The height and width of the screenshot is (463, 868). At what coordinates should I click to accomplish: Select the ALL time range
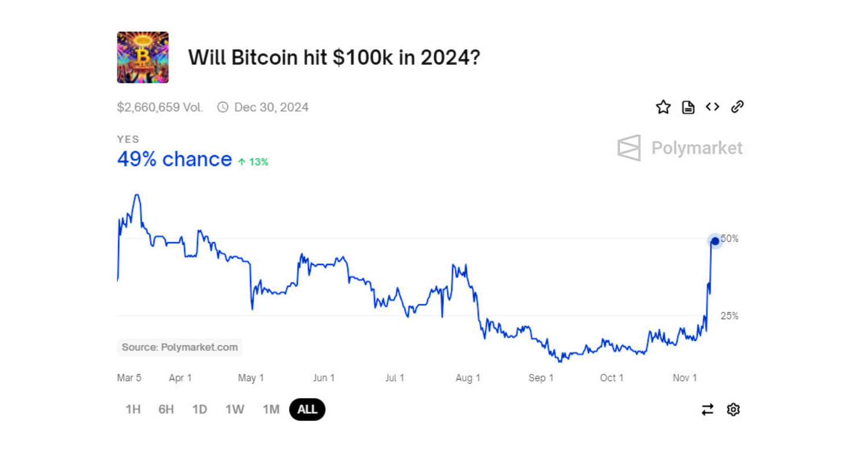(307, 410)
